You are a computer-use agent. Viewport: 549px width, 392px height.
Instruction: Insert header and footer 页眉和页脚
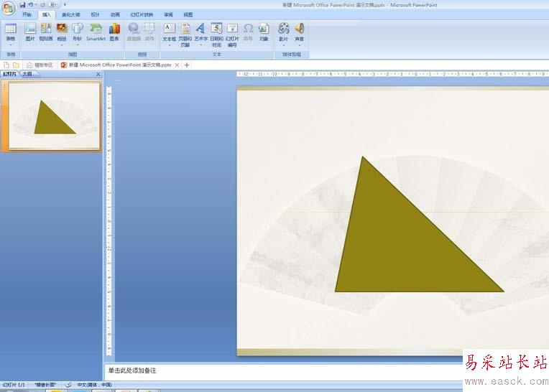point(185,35)
